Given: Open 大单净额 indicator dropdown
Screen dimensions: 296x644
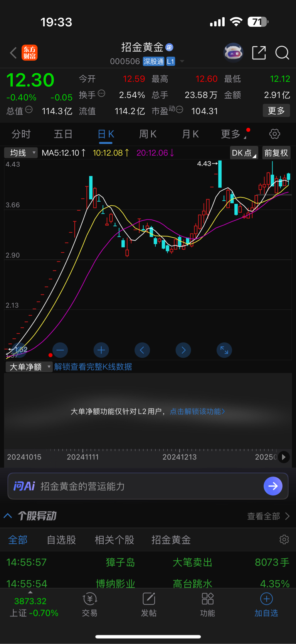Looking at the screenshot, I should (x=29, y=367).
